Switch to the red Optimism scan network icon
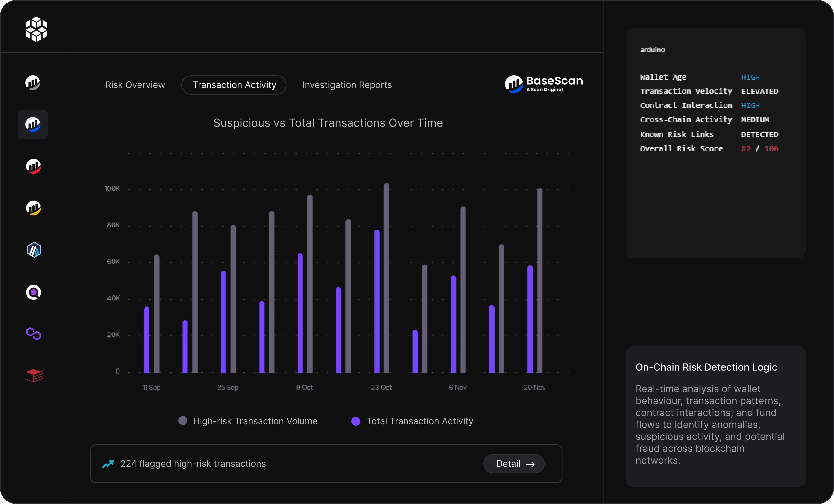The image size is (834, 504). [33, 166]
